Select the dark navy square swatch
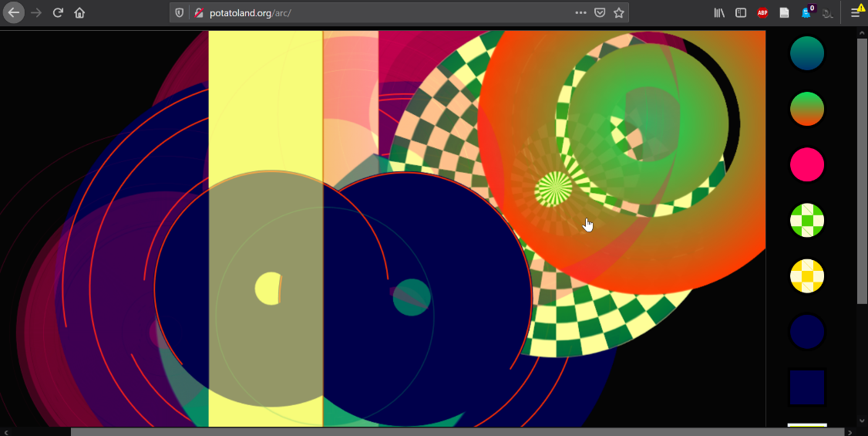The image size is (868, 436). [x=807, y=387]
